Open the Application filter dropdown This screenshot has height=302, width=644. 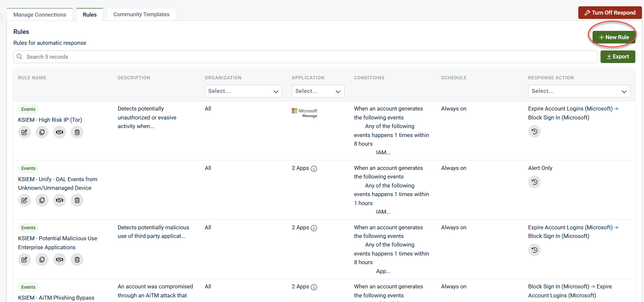(318, 91)
